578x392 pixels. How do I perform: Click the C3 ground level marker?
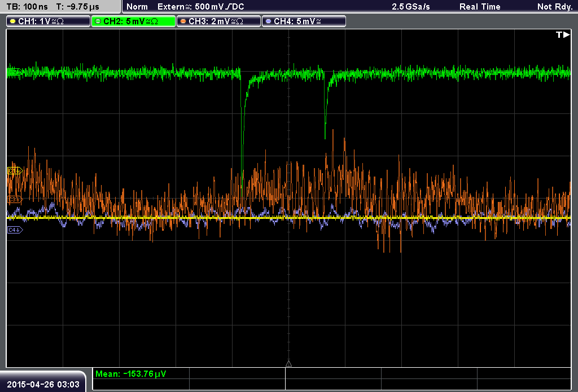(x=15, y=199)
